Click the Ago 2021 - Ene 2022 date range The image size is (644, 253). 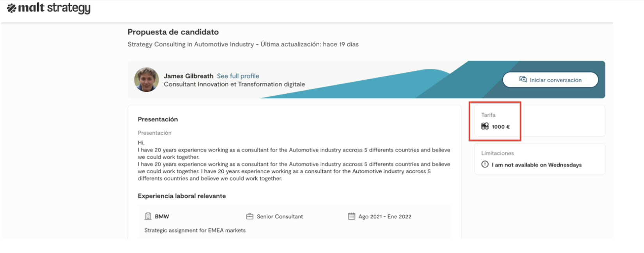coord(385,217)
